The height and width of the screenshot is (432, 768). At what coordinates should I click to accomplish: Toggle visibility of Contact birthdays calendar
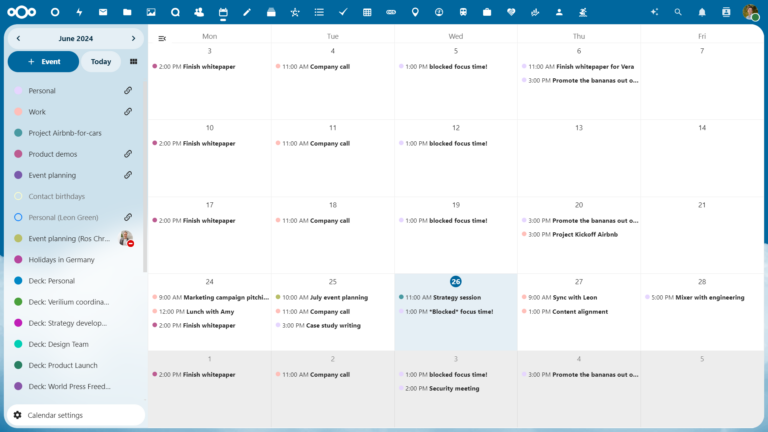18,196
